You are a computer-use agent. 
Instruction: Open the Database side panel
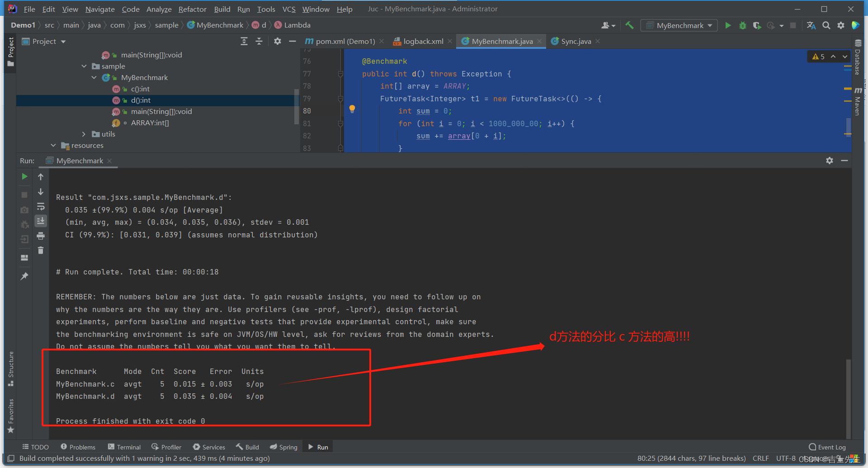tap(858, 57)
